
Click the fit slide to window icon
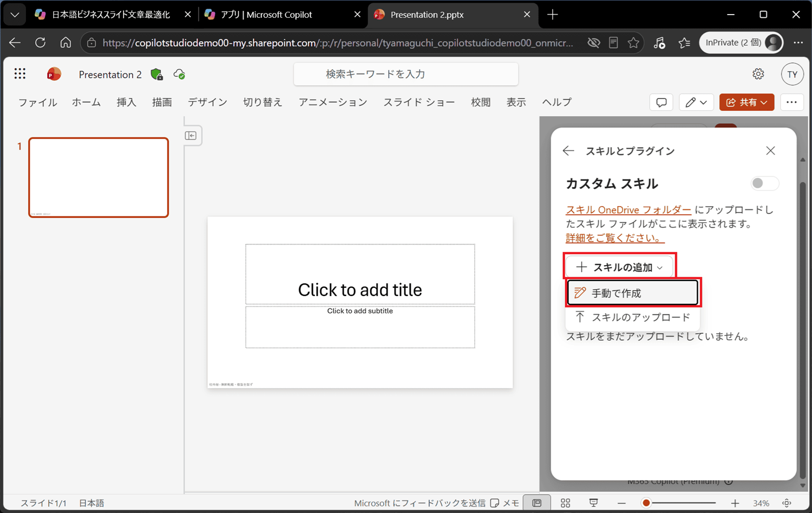coord(787,503)
